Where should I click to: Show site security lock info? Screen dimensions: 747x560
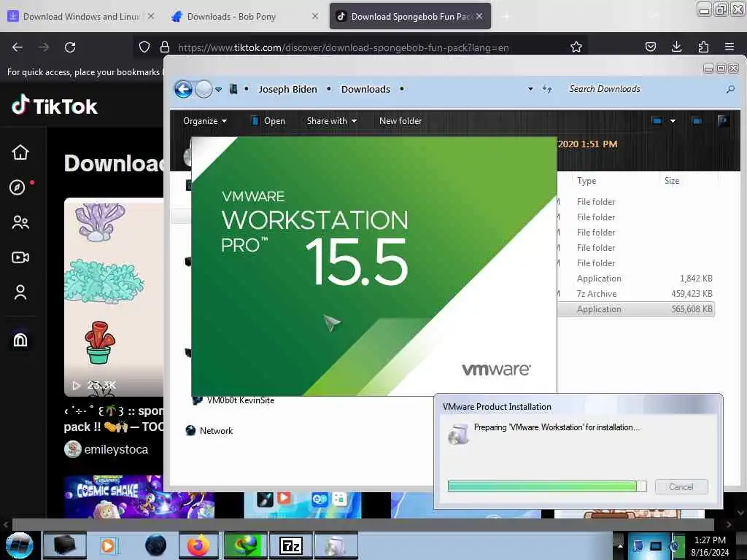pyautogui.click(x=165, y=47)
